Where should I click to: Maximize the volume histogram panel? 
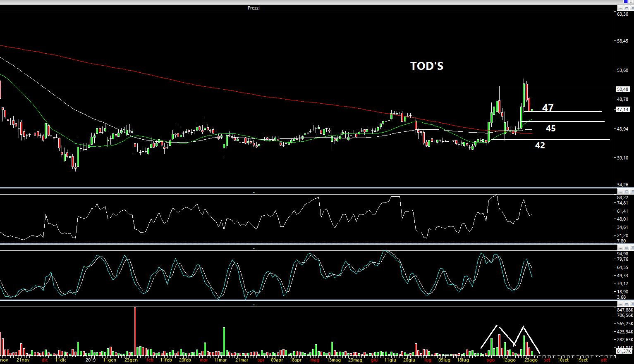click(626, 304)
